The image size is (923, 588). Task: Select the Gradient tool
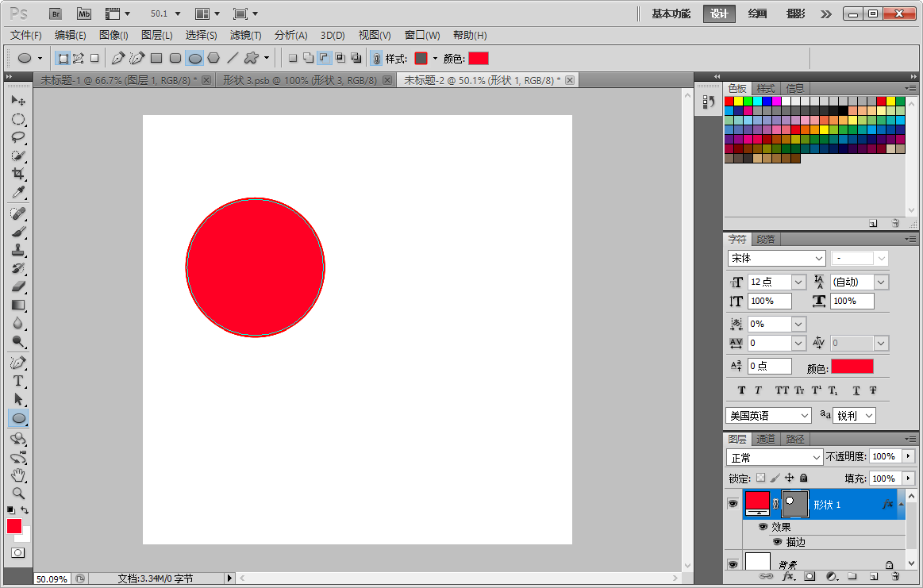point(18,305)
